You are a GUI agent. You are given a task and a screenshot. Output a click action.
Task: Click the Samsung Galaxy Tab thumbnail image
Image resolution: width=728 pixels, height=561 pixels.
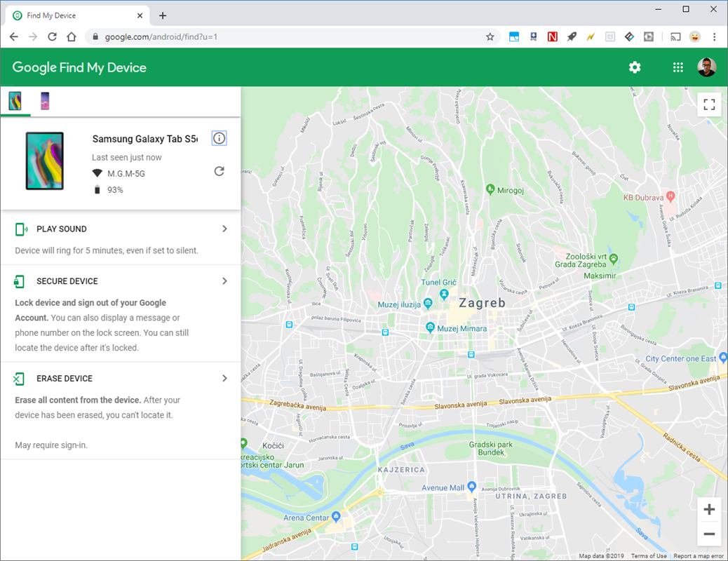pyautogui.click(x=45, y=161)
